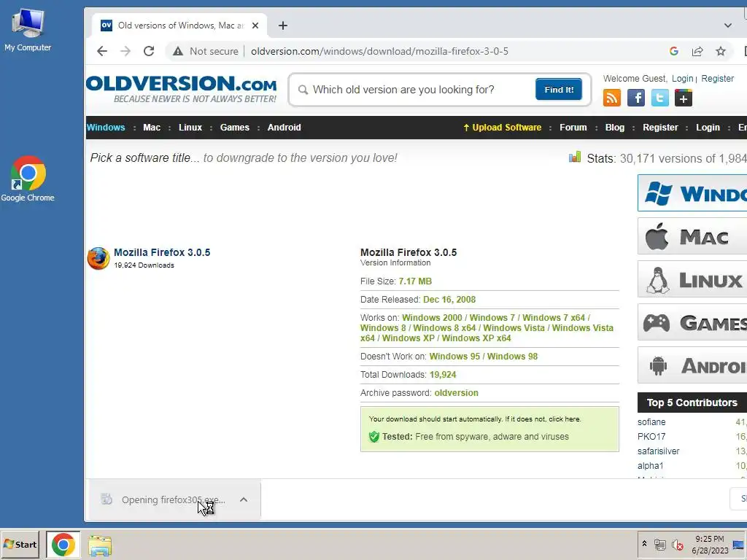The height and width of the screenshot is (560, 747).
Task: Click Login in the black nav bar
Action: pos(708,127)
